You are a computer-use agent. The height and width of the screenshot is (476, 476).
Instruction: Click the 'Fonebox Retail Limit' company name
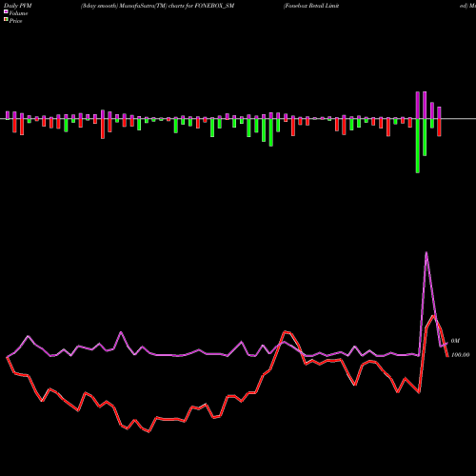click(311, 6)
